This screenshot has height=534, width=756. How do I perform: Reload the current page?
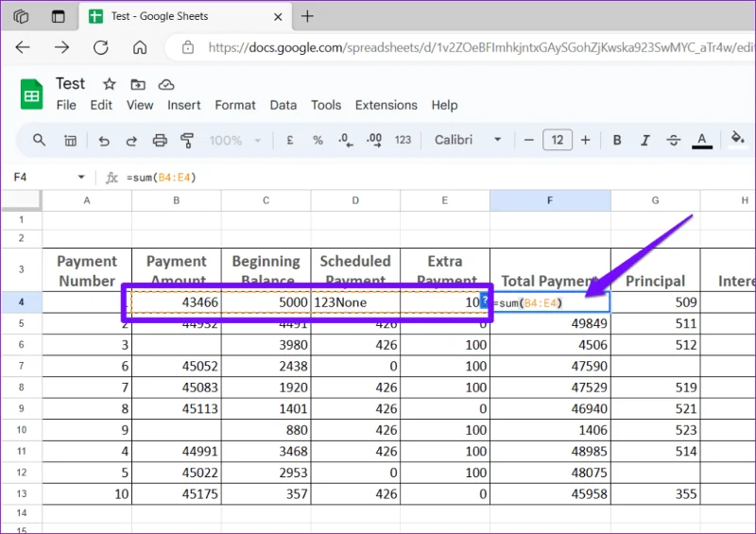tap(101, 47)
